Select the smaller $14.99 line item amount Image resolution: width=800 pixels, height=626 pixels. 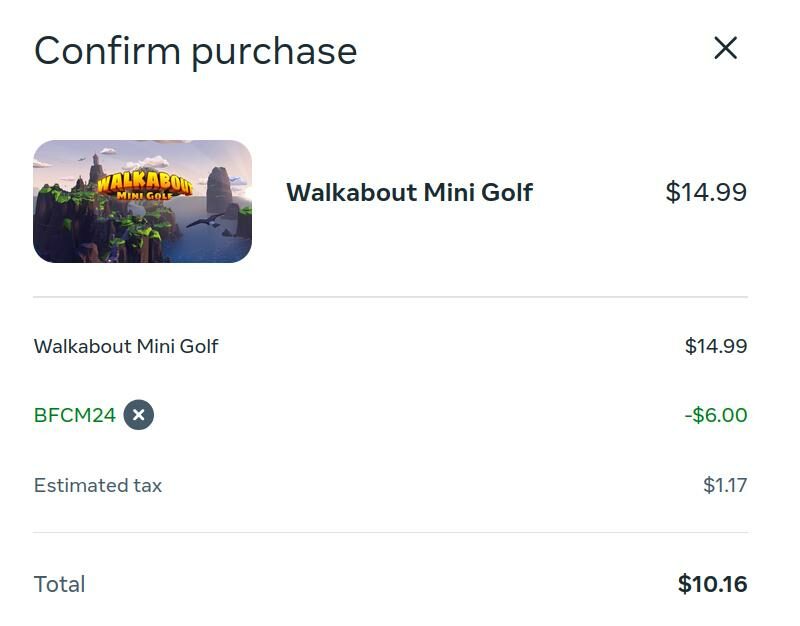click(716, 346)
